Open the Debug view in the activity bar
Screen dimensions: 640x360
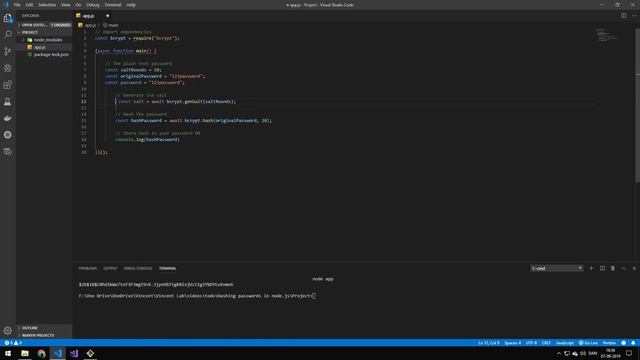(8, 68)
